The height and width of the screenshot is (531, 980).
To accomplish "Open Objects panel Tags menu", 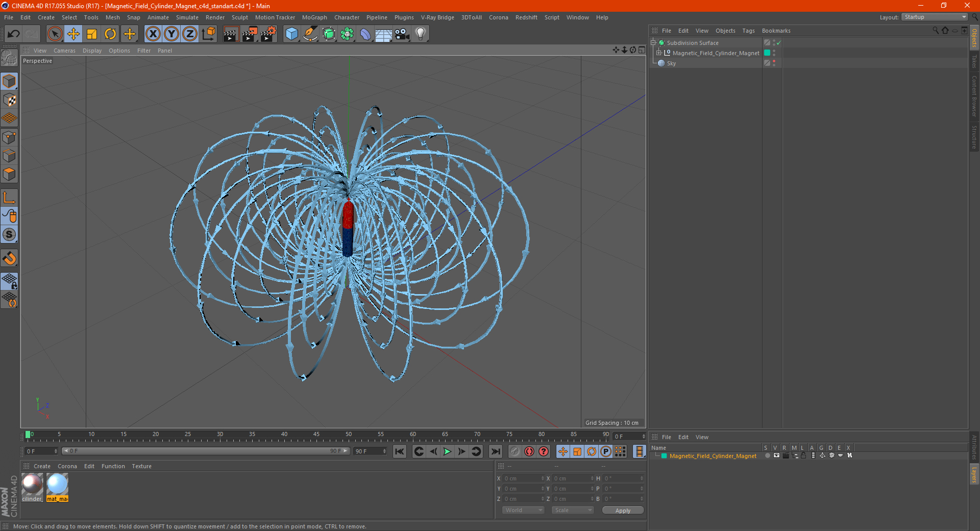I will pyautogui.click(x=748, y=31).
